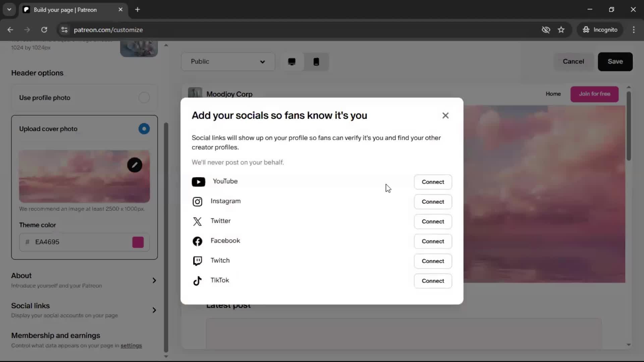Viewport: 644px width, 362px height.
Task: Click the Header options heading
Action: pyautogui.click(x=37, y=73)
